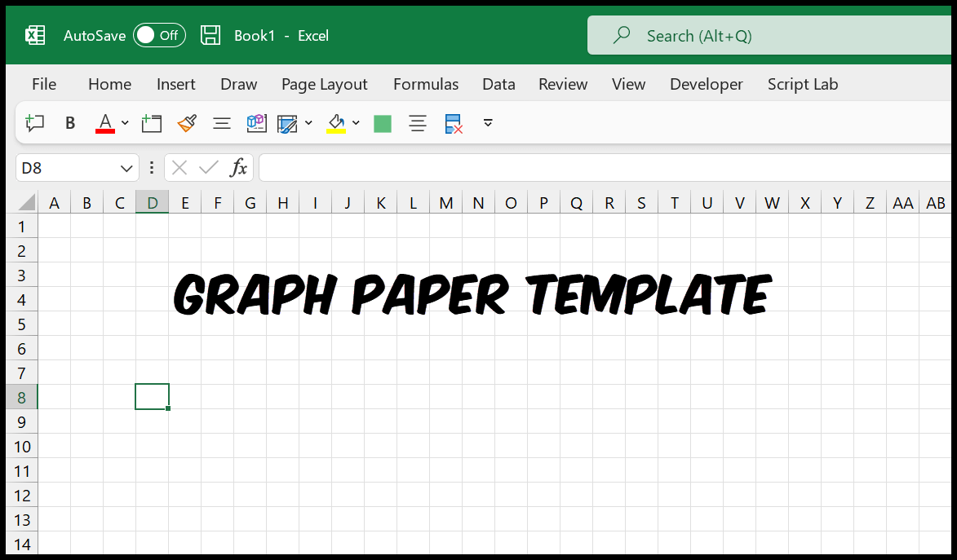Click inside the formula bar

tap(605, 168)
